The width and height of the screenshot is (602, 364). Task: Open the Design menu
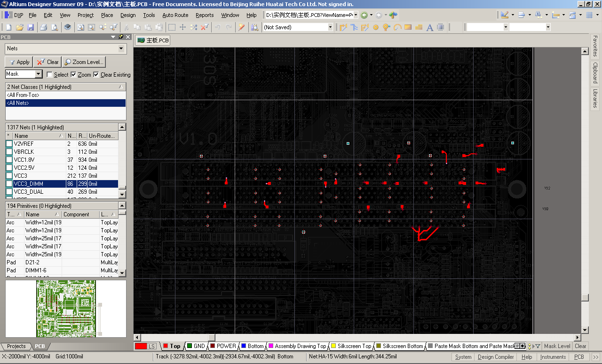click(128, 15)
